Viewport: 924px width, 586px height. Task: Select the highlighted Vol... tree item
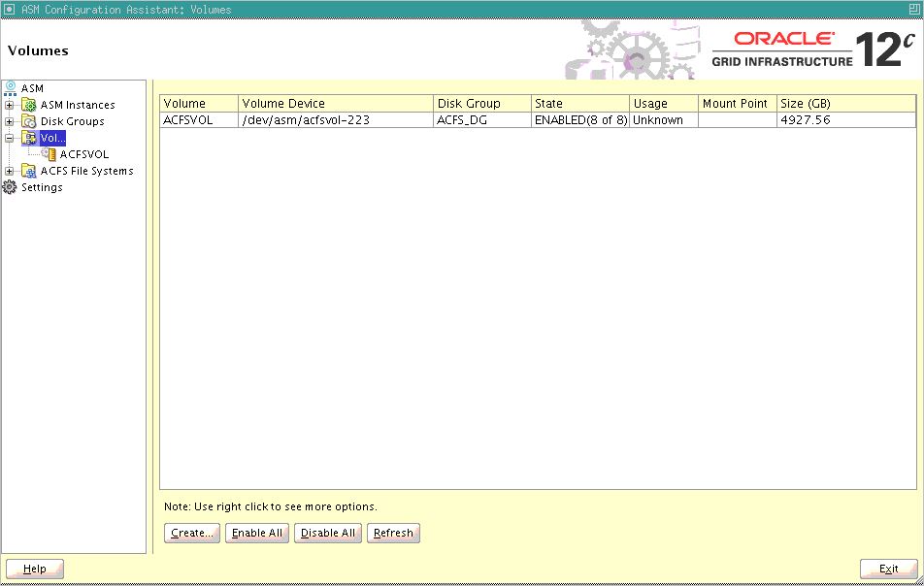coord(52,138)
